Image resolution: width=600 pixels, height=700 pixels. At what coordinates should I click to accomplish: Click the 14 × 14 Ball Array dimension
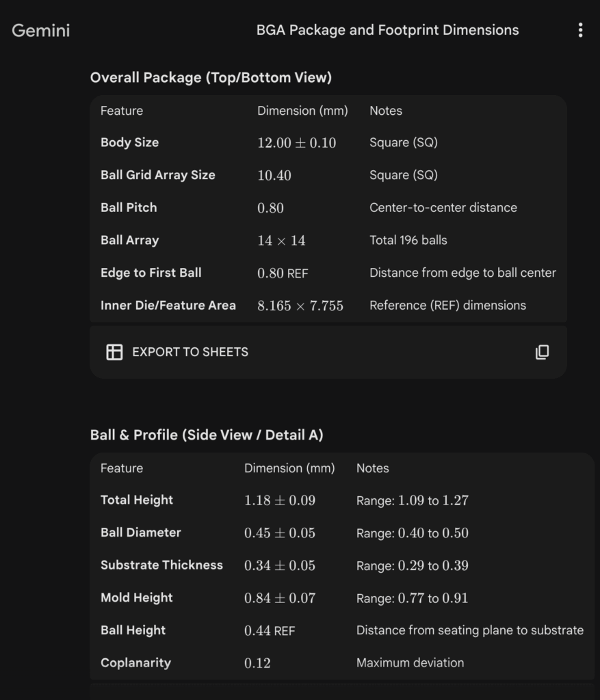click(x=281, y=241)
